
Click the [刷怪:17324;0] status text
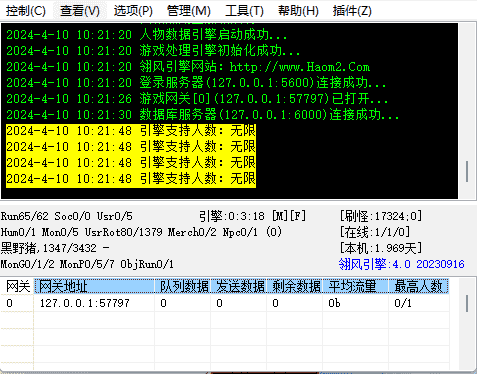pyautogui.click(x=381, y=216)
